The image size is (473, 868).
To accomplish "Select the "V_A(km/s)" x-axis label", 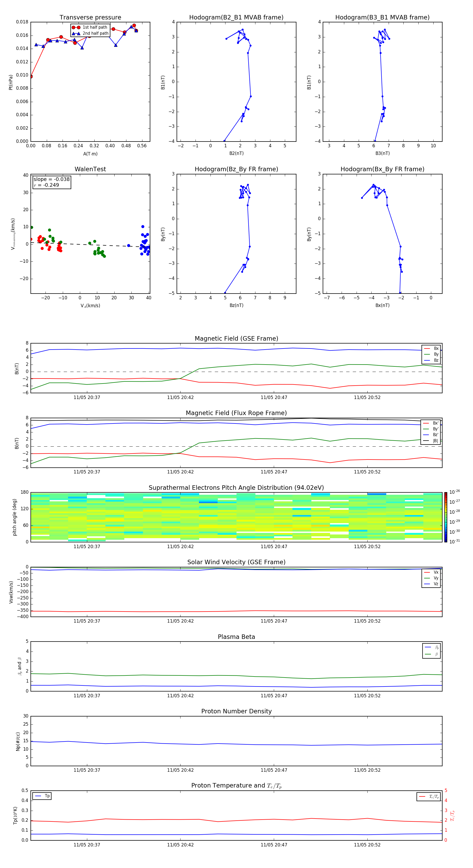I will pos(90,306).
